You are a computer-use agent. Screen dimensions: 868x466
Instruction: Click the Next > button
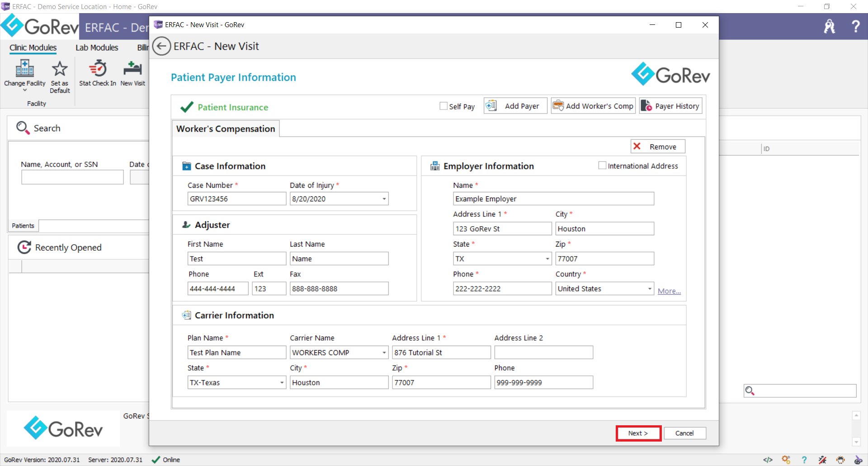(638, 433)
